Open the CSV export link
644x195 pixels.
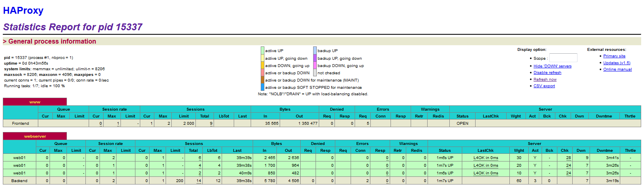(x=544, y=86)
